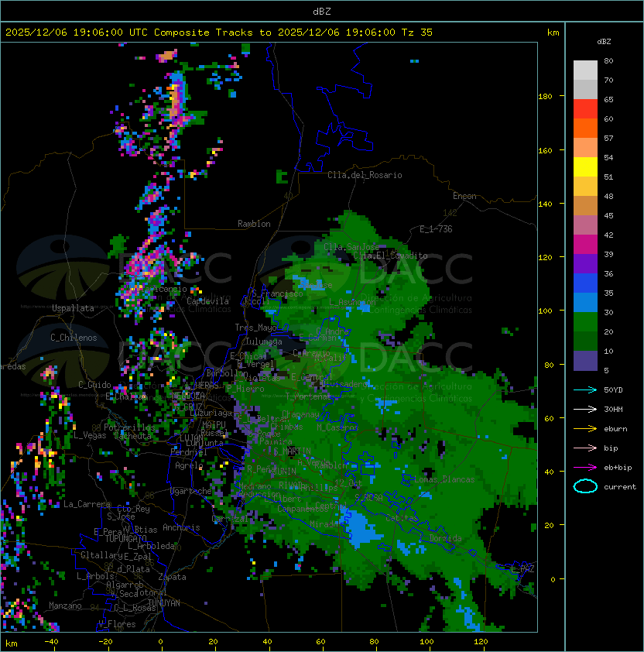Click the 'Carrizal' place label

(x=230, y=519)
